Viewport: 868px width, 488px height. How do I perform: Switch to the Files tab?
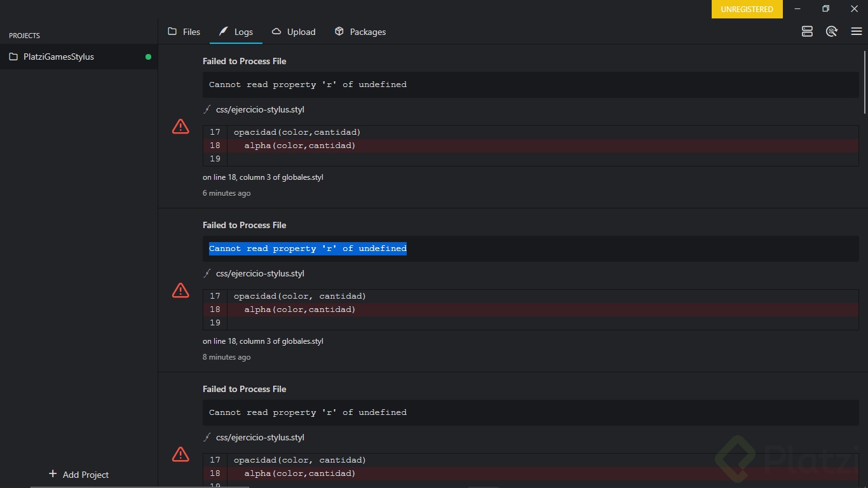tap(184, 32)
